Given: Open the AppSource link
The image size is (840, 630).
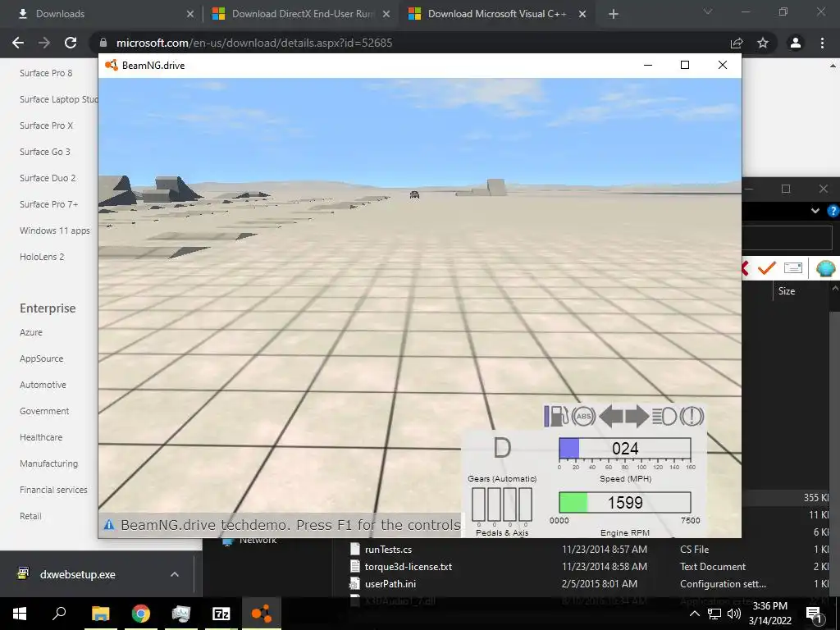Looking at the screenshot, I should point(41,358).
